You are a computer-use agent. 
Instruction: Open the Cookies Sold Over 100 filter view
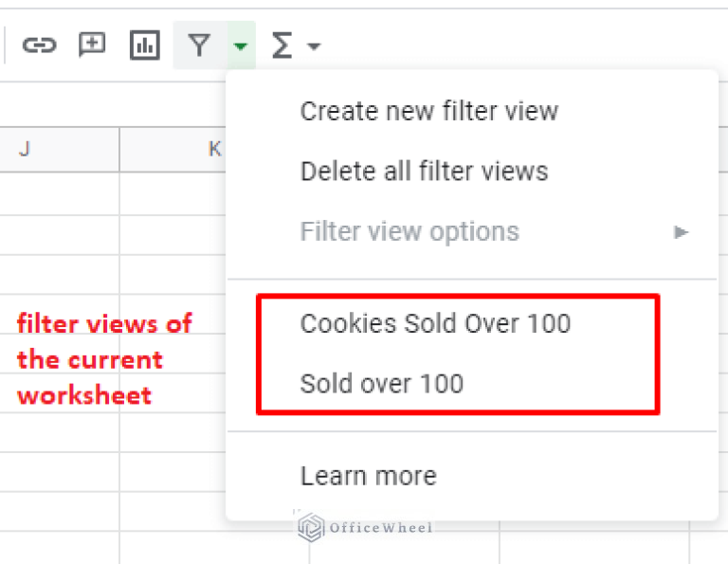435,323
